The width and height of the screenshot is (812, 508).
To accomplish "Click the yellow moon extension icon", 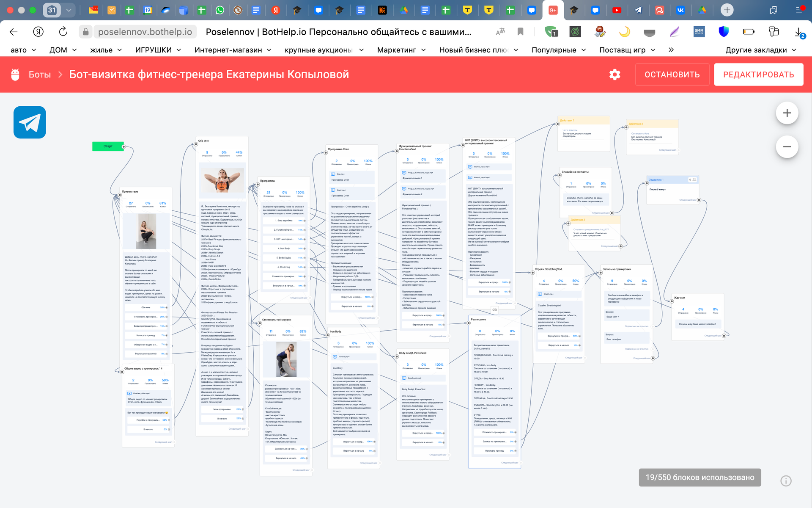I will point(625,32).
